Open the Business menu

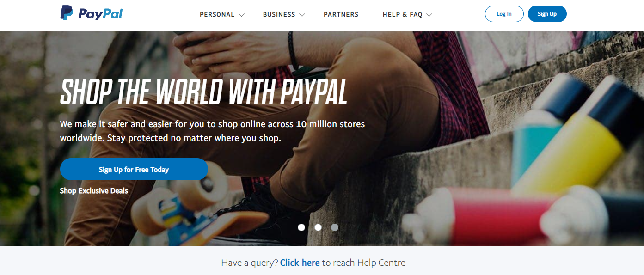(x=279, y=15)
